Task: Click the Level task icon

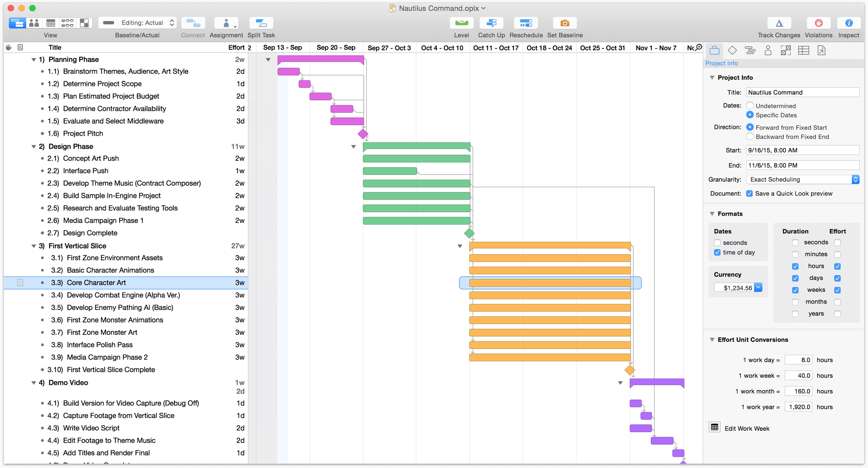Action: point(461,23)
